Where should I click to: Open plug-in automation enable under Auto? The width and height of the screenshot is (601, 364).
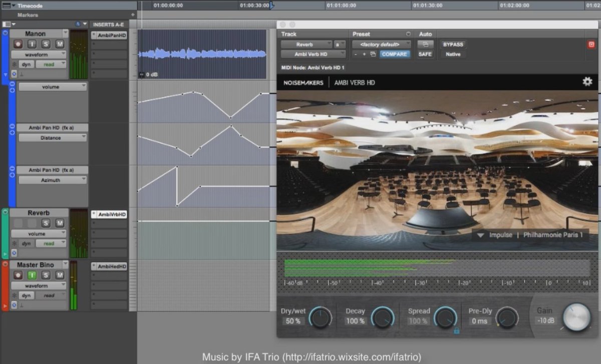[425, 45]
